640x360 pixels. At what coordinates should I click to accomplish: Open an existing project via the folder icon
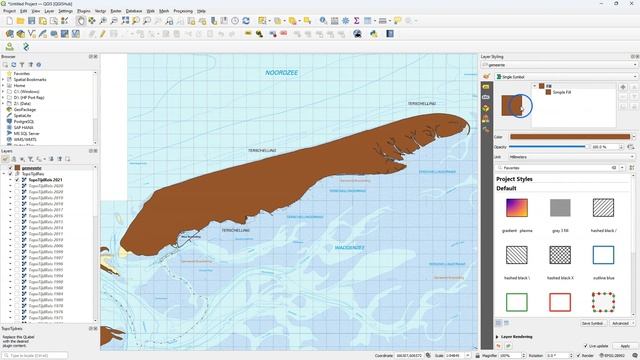(x=20, y=21)
